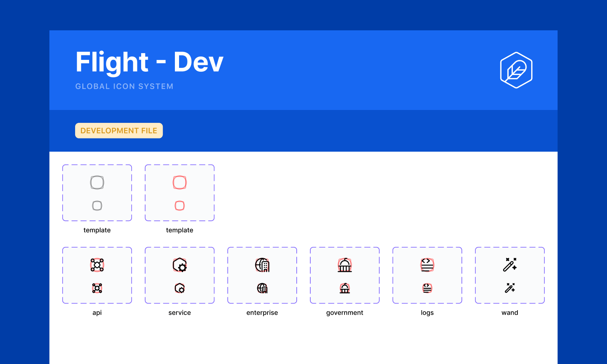
Task: Select the small red template shape
Action: 180,206
